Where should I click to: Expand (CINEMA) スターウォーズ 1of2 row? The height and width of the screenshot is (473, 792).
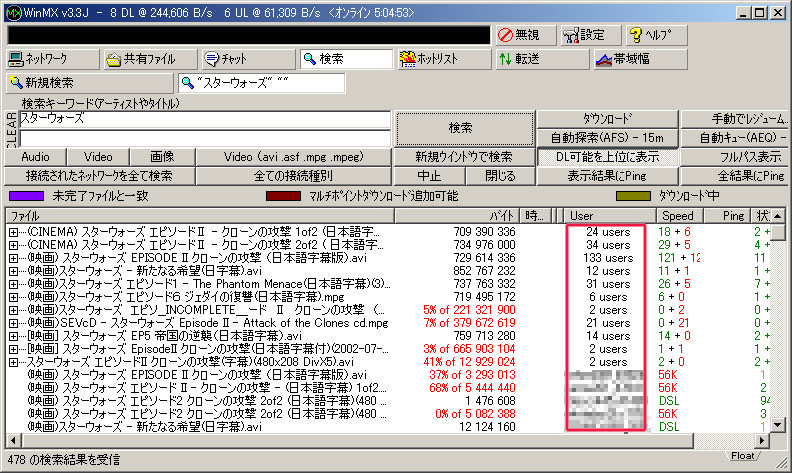pos(14,232)
